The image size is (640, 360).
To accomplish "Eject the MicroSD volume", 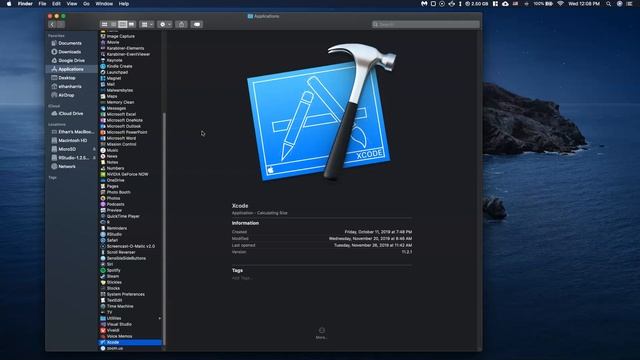I will (94, 149).
